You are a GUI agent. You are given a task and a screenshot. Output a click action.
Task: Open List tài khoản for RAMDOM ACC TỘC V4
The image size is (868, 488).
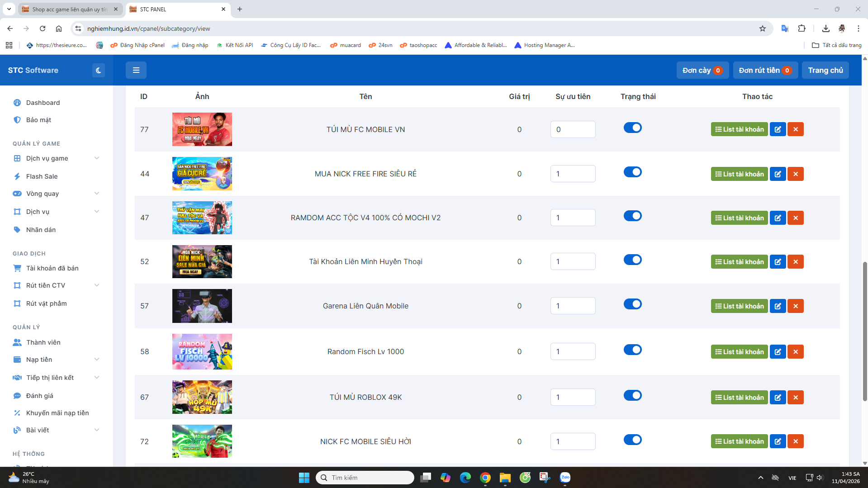click(x=739, y=218)
